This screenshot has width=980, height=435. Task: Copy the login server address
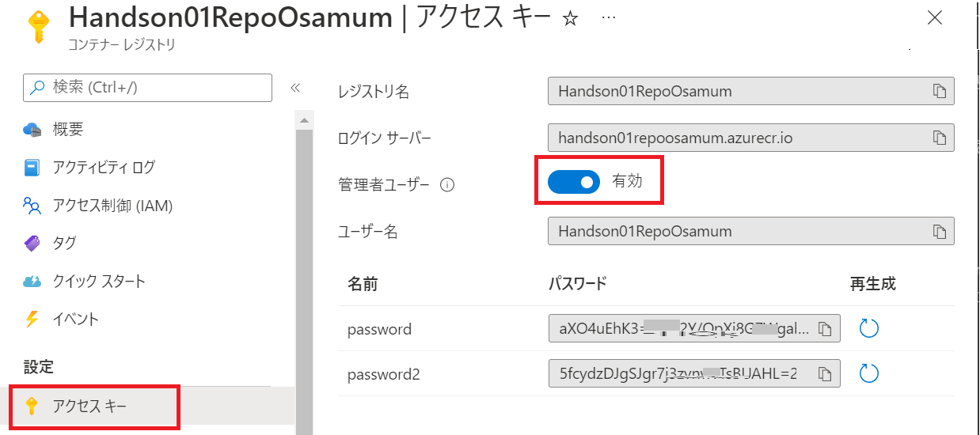[940, 138]
